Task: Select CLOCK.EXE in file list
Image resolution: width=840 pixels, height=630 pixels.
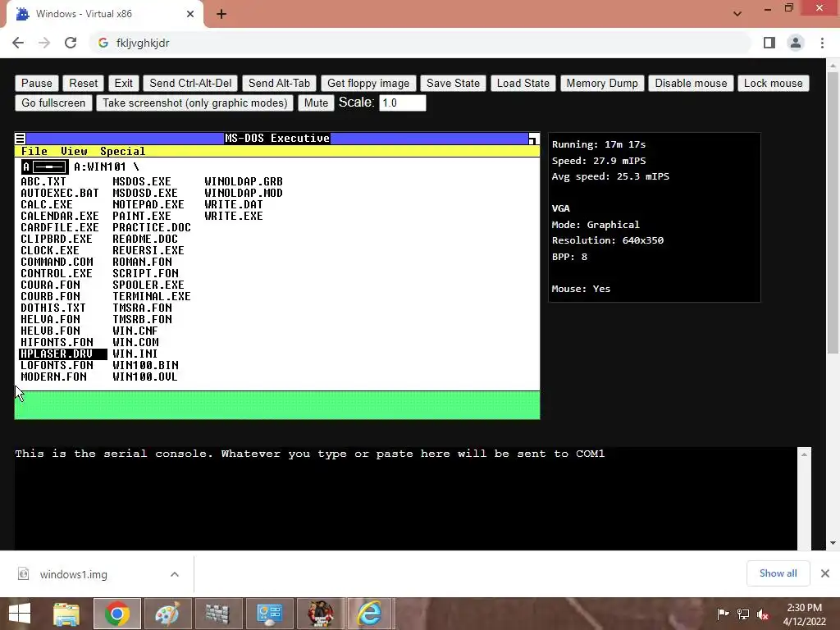Action: pyautogui.click(x=50, y=251)
